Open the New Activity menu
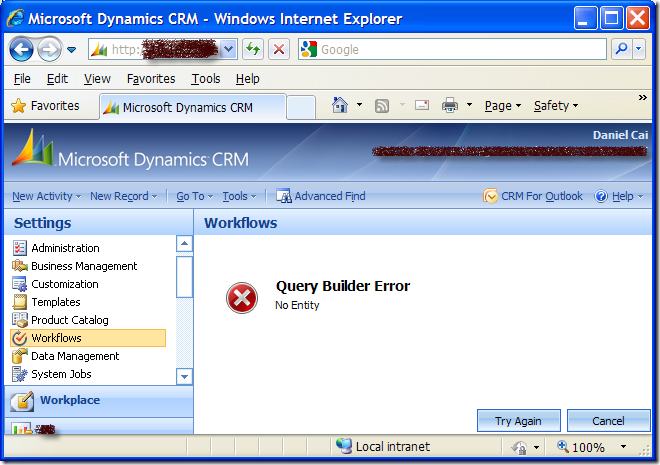Viewport: 660px width, 465px height. 46,196
